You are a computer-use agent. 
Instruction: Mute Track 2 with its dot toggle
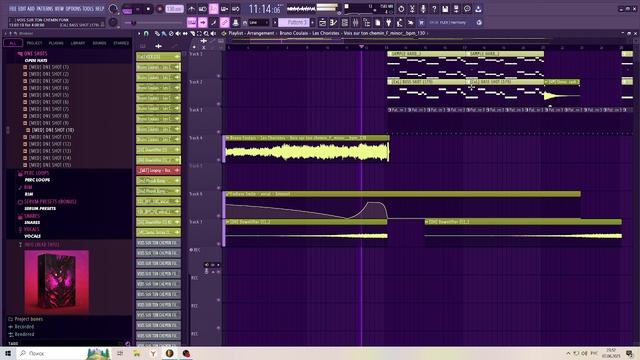tap(219, 104)
